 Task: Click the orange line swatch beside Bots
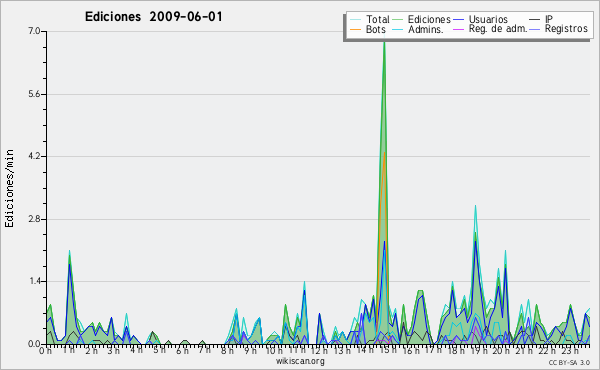pyautogui.click(x=355, y=29)
